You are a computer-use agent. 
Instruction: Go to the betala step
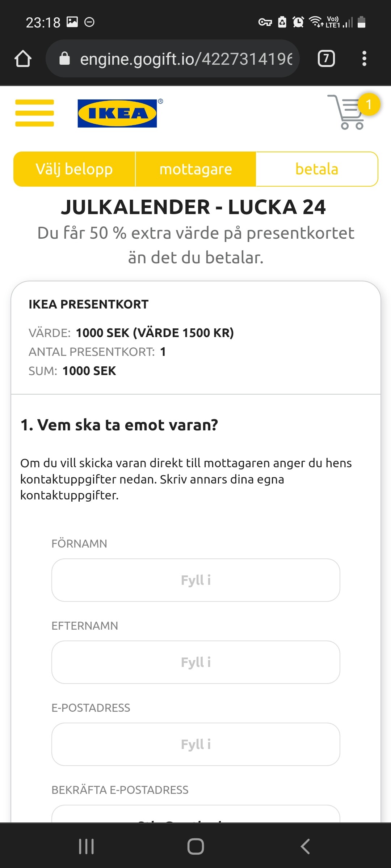[x=317, y=169]
